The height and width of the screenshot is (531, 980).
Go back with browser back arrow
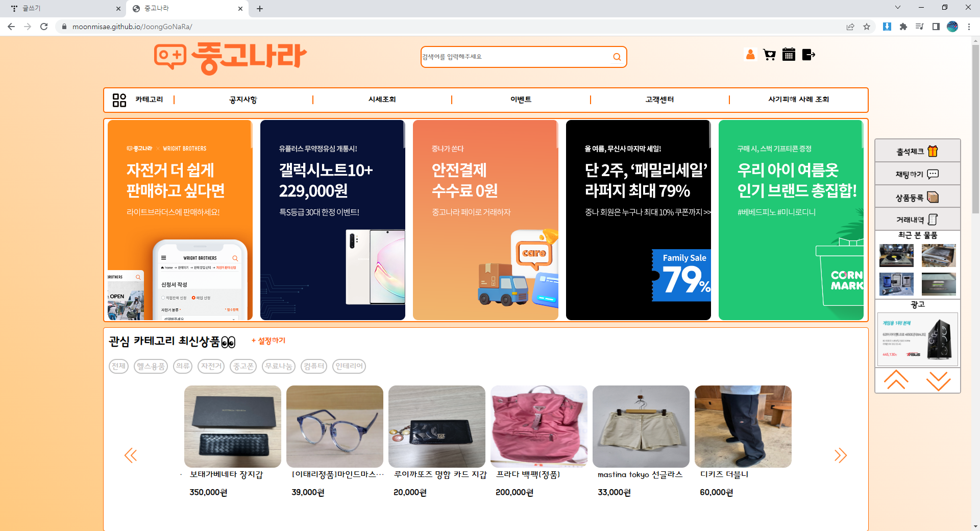pos(11,27)
